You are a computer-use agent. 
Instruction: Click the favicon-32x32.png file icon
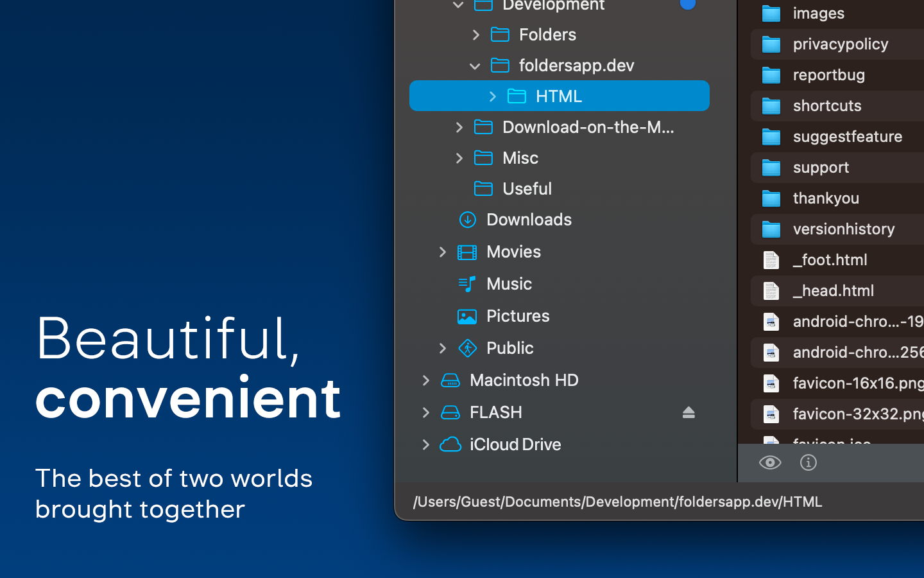click(x=771, y=414)
